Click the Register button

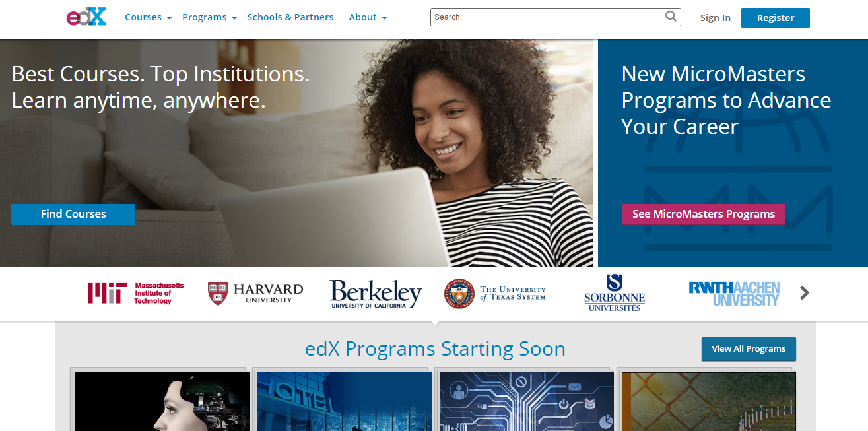[x=776, y=18]
